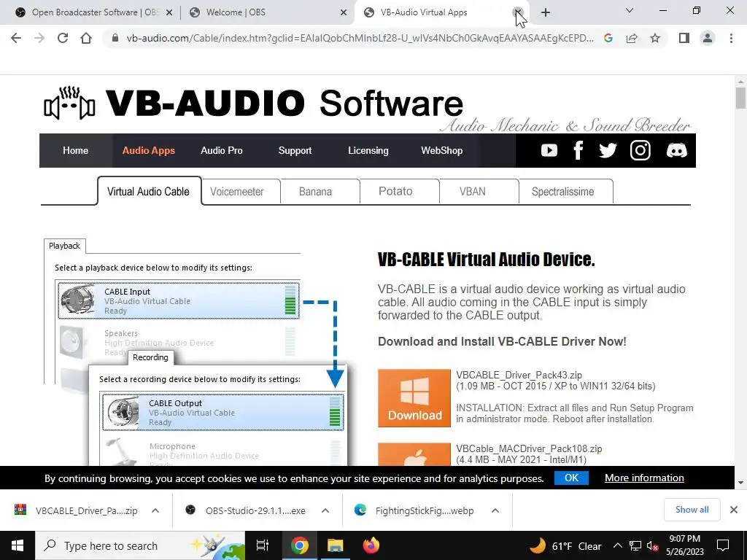Open the VB-Audio Twitter icon

tap(608, 150)
